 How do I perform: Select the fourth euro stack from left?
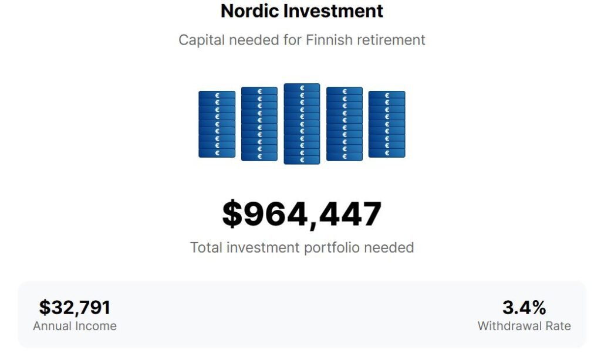click(345, 124)
